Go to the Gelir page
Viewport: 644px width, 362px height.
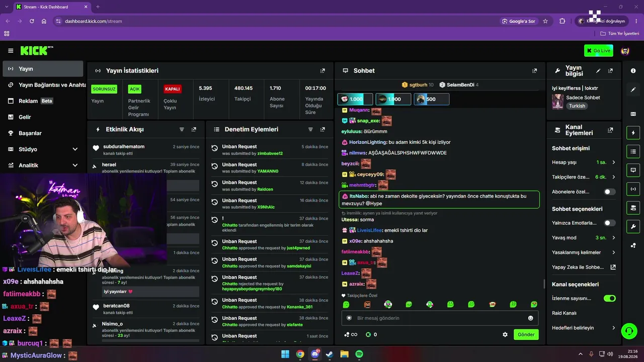point(43,117)
